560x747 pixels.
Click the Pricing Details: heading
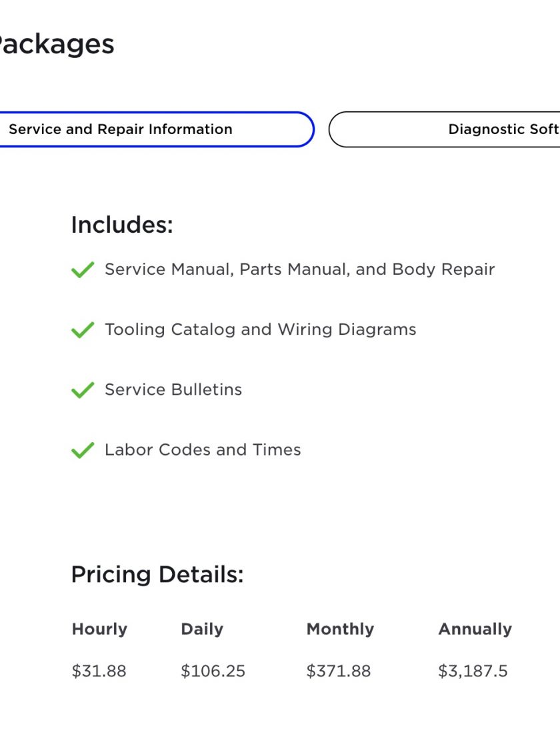[157, 574]
